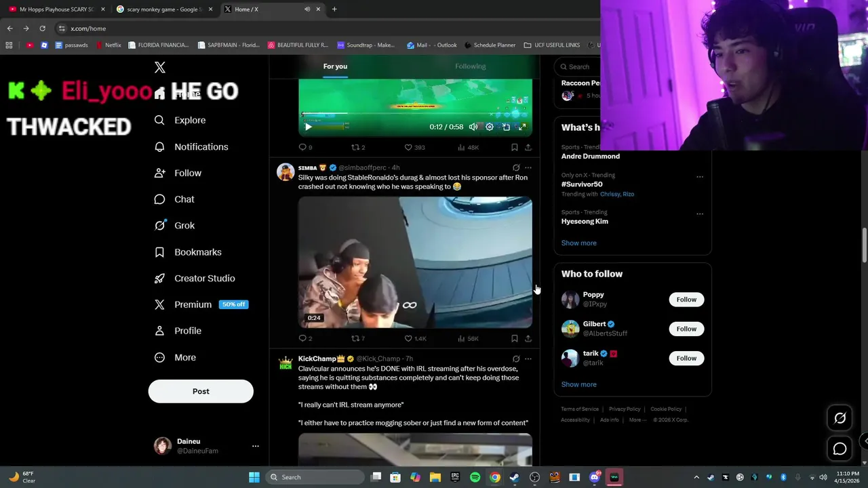868x488 pixels.
Task: Open UCF USEFUL LINKS bookmark folder
Action: click(552, 45)
